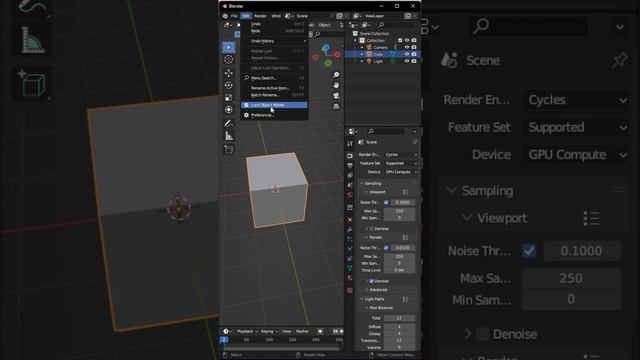Open the Playback dropdown in the timeline
This screenshot has width=640, height=360.
tap(247, 331)
